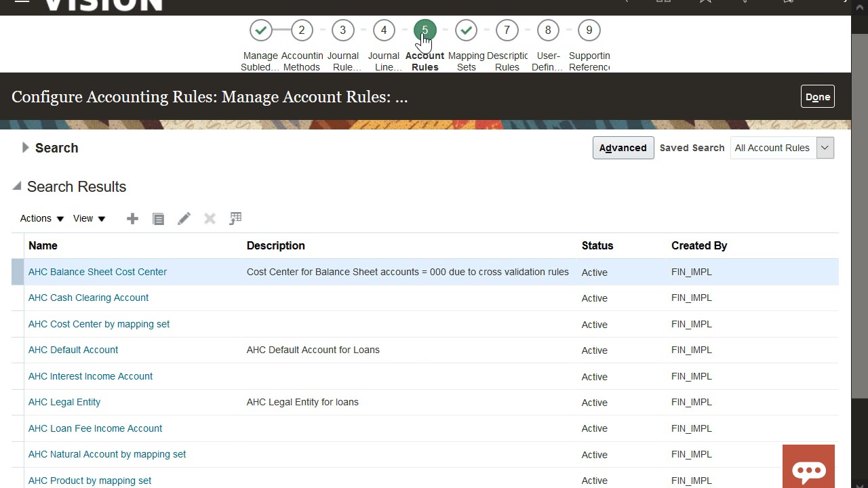
Task: Click the Saved Search label
Action: [x=692, y=148]
